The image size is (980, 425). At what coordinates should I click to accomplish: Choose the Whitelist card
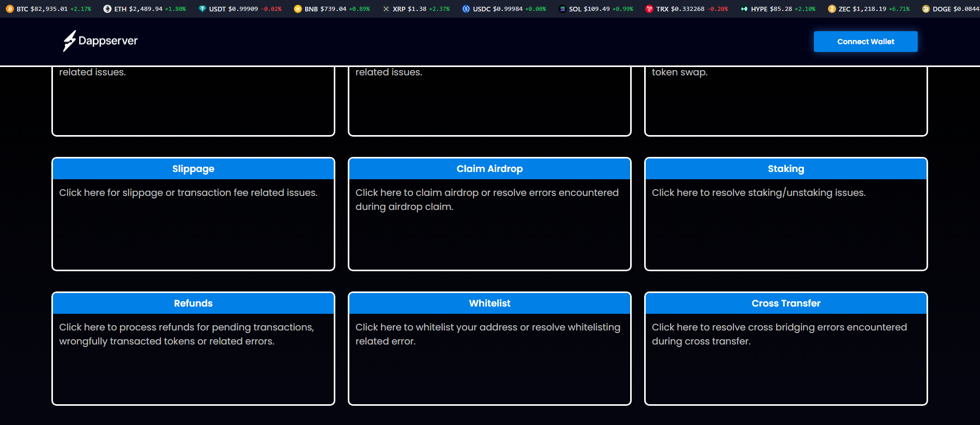point(489,349)
